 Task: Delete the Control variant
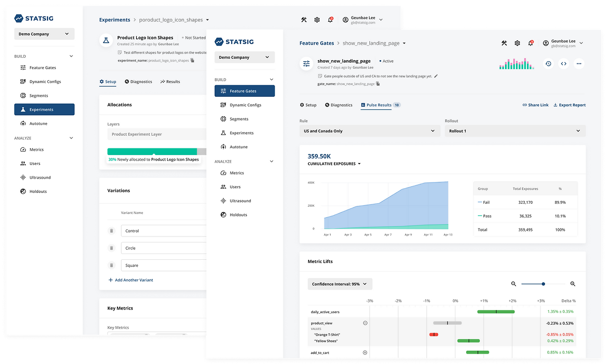(x=111, y=231)
